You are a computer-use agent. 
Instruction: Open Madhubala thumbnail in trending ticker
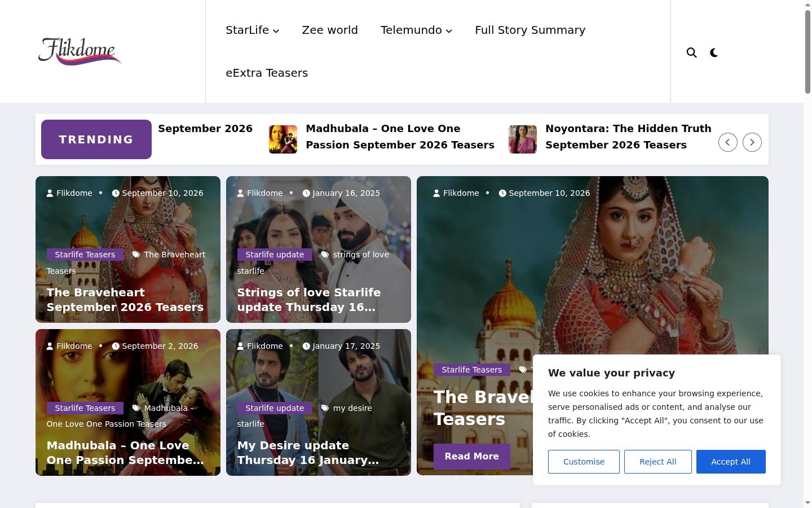(283, 139)
